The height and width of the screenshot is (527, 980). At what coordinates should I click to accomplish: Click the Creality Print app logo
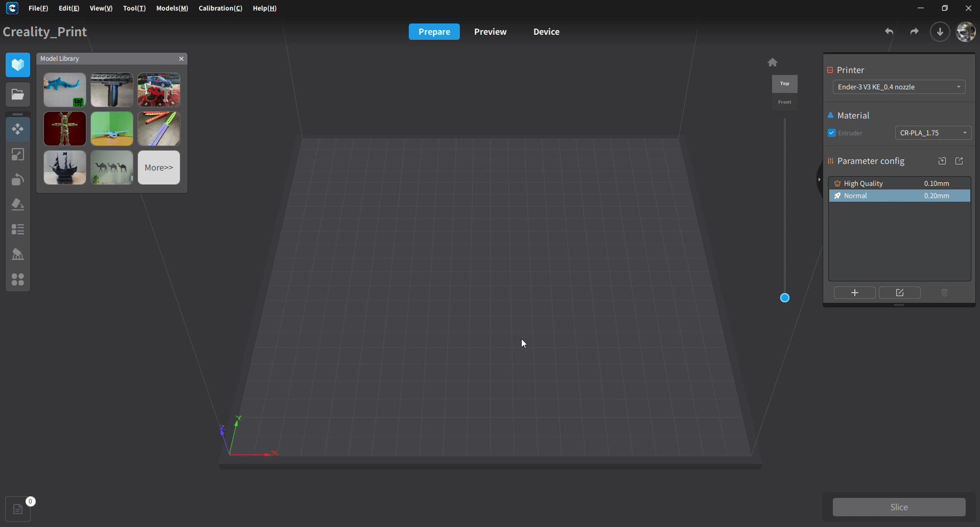(12, 8)
